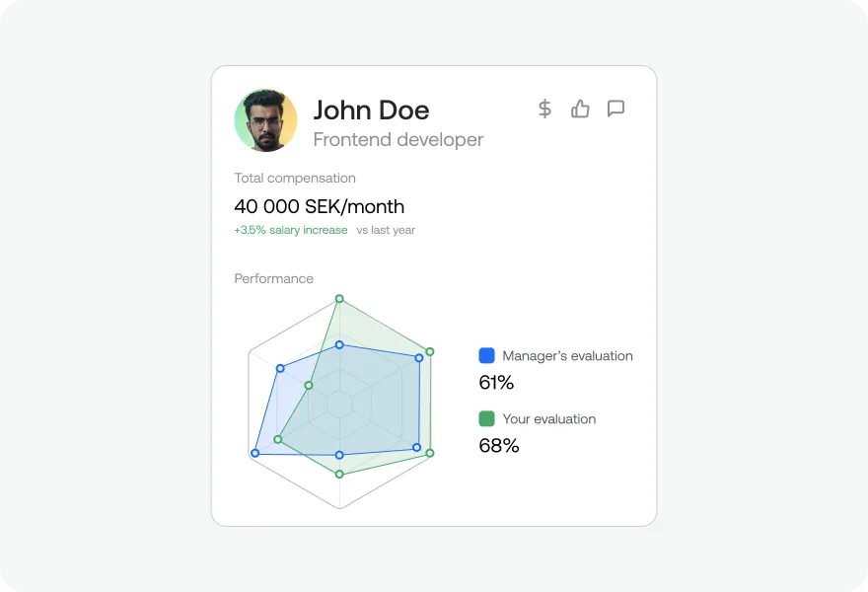Click the thumbs up icon
Image resolution: width=868 pixels, height=592 pixels.
click(x=580, y=109)
